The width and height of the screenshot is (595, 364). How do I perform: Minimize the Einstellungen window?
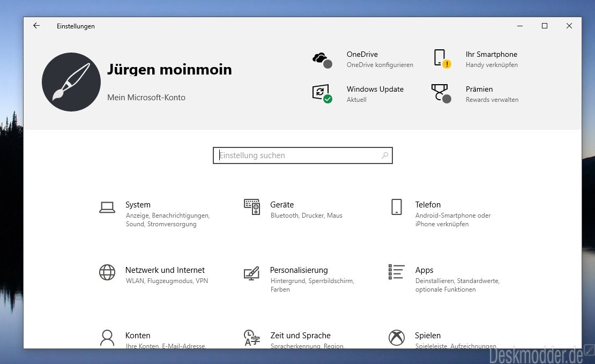point(520,26)
